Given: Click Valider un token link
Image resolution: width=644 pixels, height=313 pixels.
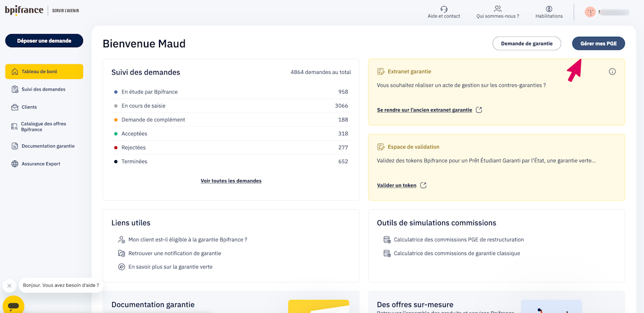Looking at the screenshot, I should point(396,185).
